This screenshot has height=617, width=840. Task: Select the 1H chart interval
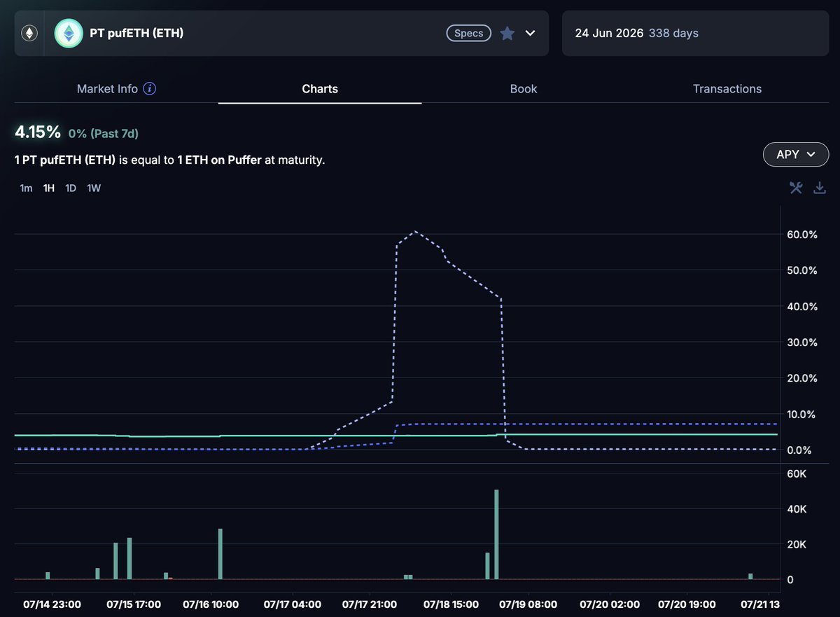tap(48, 188)
